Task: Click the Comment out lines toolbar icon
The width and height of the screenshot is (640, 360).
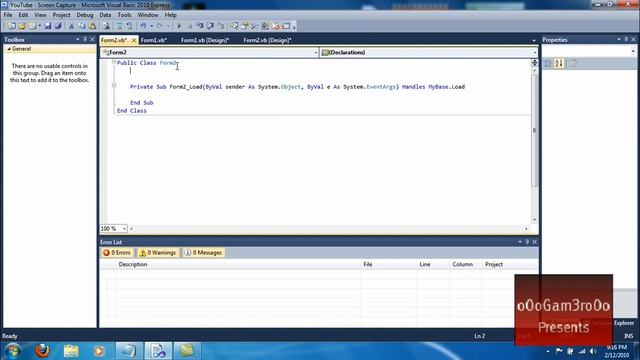Action: (x=119, y=26)
